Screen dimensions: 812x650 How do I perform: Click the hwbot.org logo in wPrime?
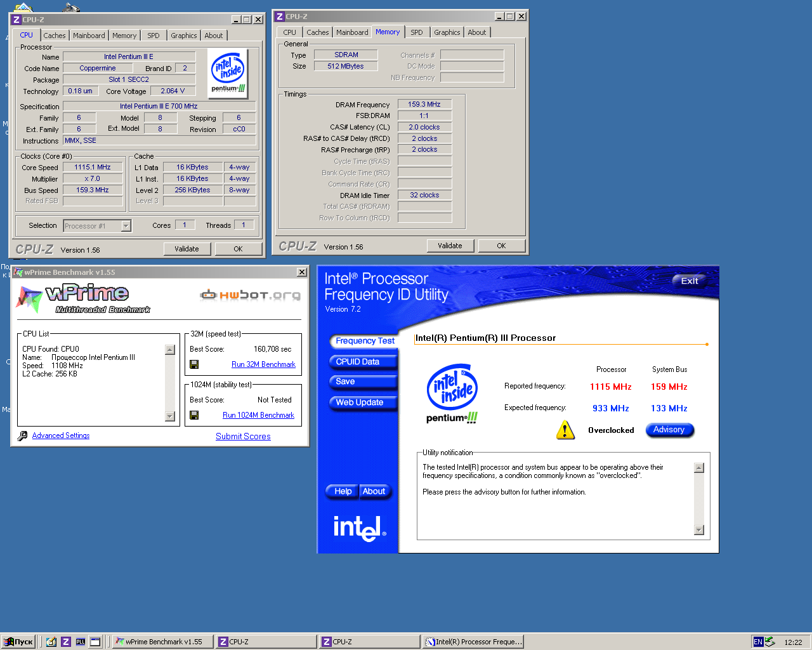tap(250, 295)
